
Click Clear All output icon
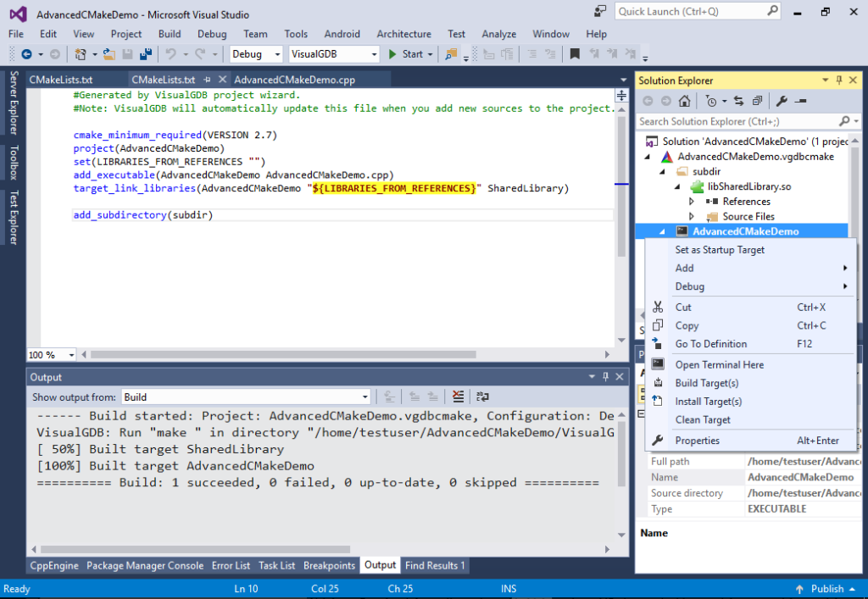point(457,396)
